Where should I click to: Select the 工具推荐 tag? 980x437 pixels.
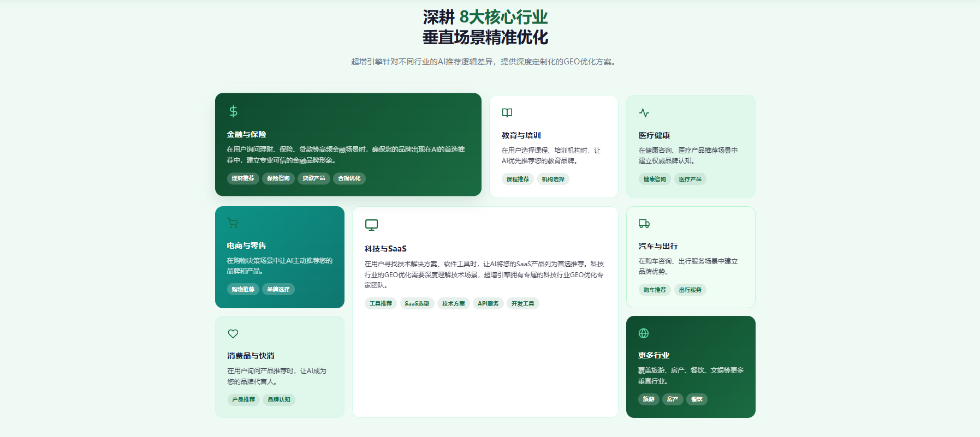[381, 303]
